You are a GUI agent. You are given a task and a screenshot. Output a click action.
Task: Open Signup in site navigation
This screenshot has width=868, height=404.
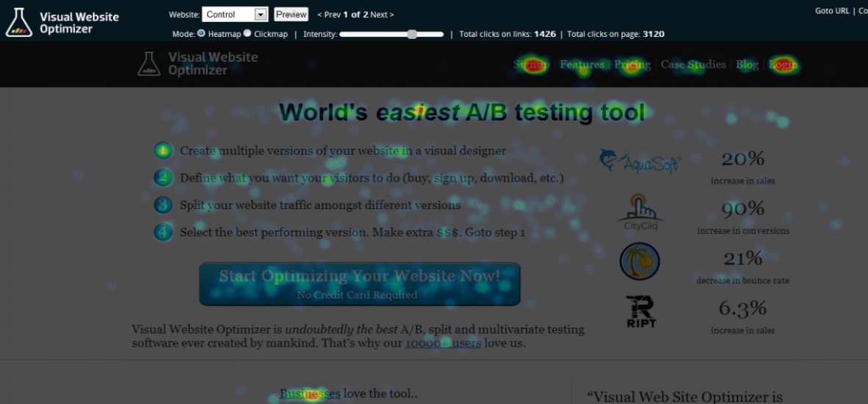coord(531,65)
